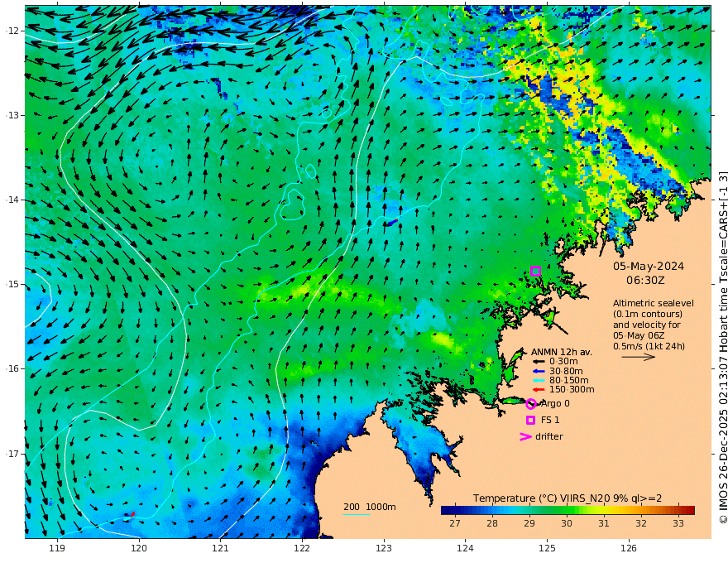The width and height of the screenshot is (728, 563).
Task: Click the temperature colorbar at 30 degrees
Action: pyautogui.click(x=567, y=510)
